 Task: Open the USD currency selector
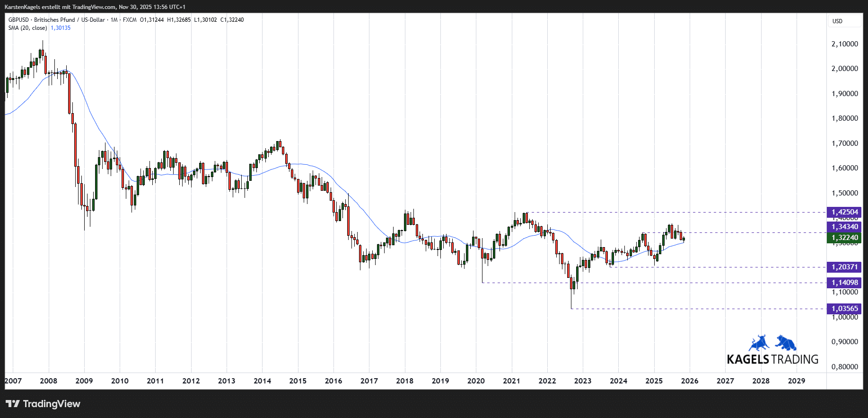[x=838, y=21]
